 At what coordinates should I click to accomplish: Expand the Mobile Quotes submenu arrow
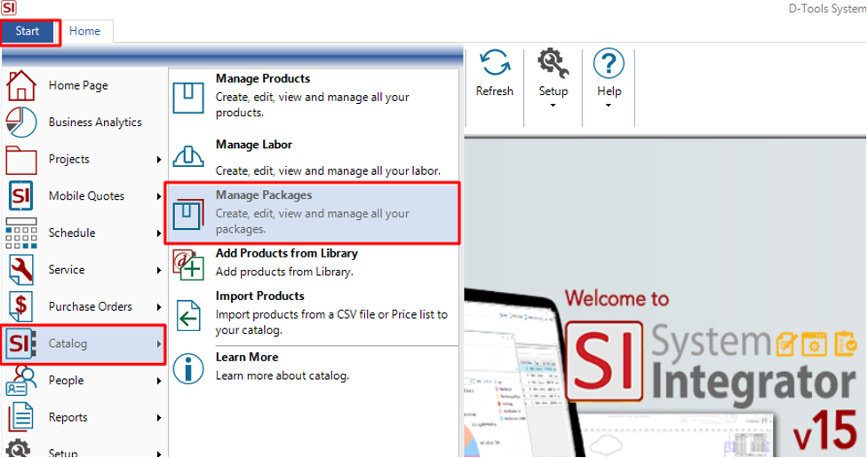[x=159, y=196]
